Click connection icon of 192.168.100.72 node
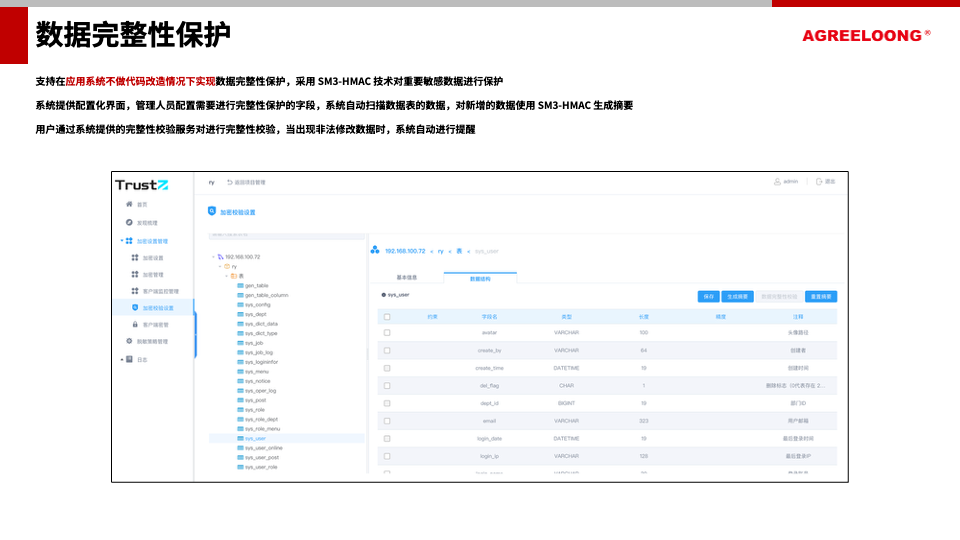Image resolution: width=960 pixels, height=540 pixels. (x=220, y=257)
